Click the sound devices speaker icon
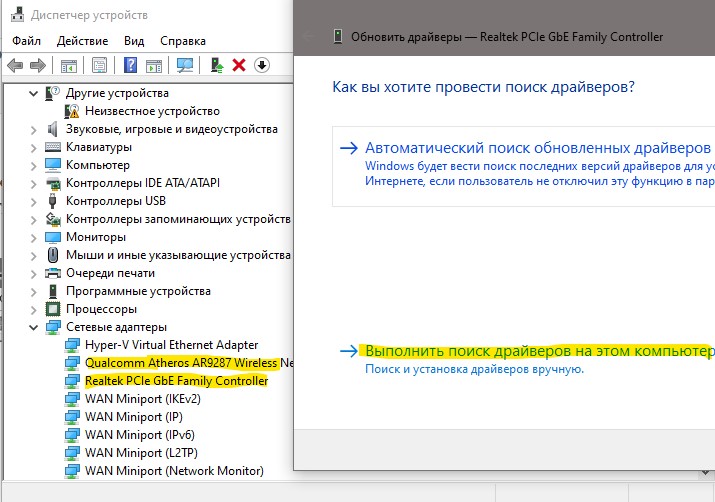This screenshot has width=715, height=502. click(53, 129)
